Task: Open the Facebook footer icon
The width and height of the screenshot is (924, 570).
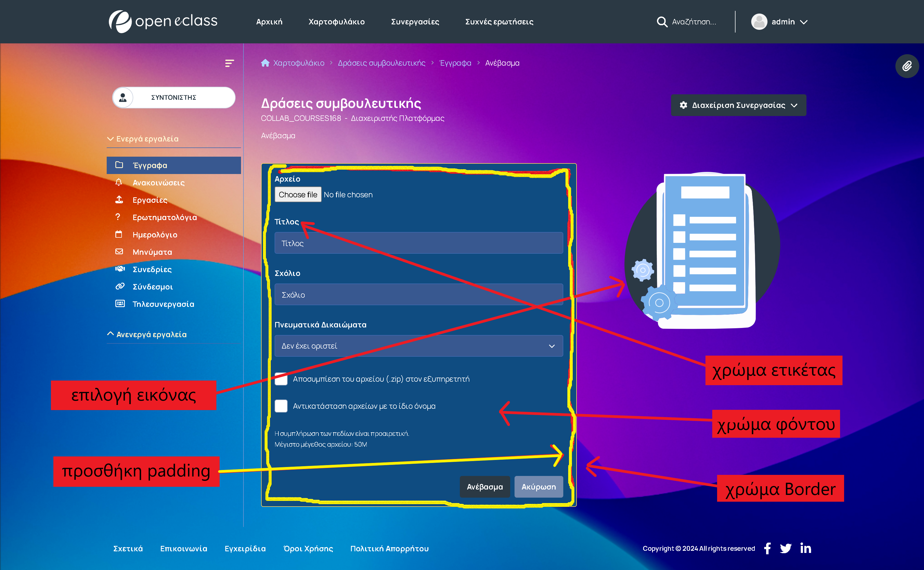Action: click(x=767, y=549)
